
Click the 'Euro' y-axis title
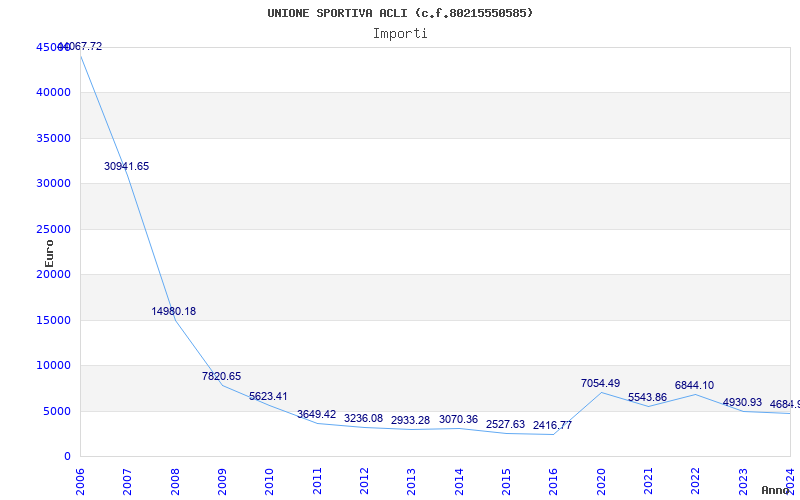[x=49, y=254]
